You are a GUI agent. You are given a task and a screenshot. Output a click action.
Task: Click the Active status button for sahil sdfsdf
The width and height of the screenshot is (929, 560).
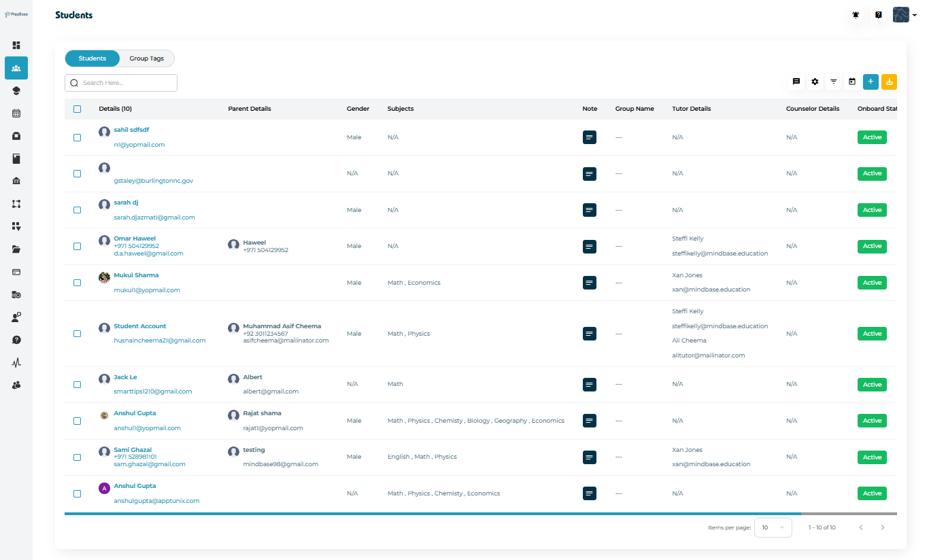coord(872,137)
